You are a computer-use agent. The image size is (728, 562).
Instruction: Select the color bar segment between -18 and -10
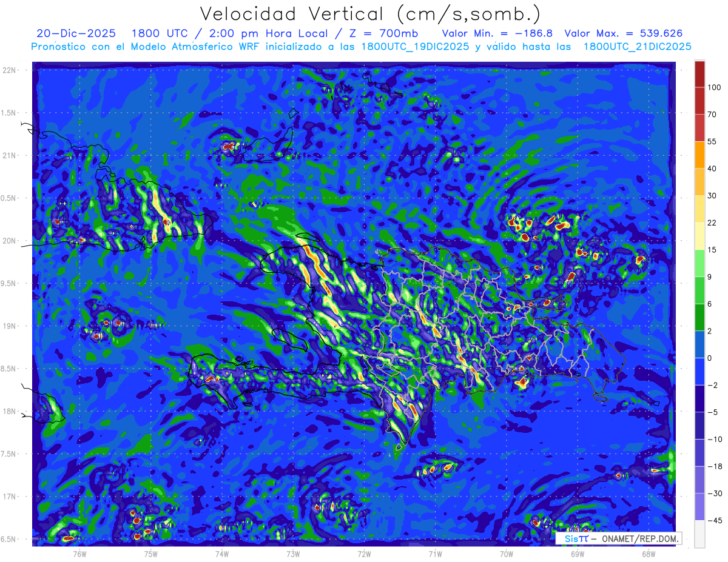pyautogui.click(x=699, y=452)
